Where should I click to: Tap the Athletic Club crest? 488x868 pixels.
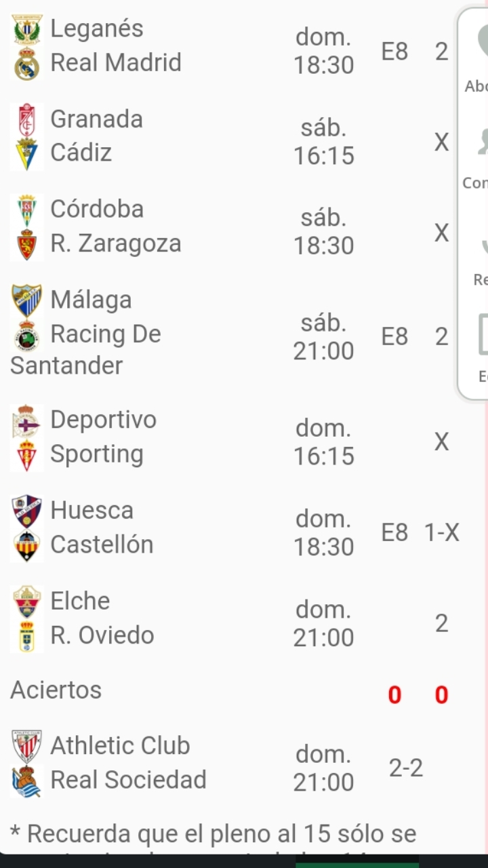point(27,747)
